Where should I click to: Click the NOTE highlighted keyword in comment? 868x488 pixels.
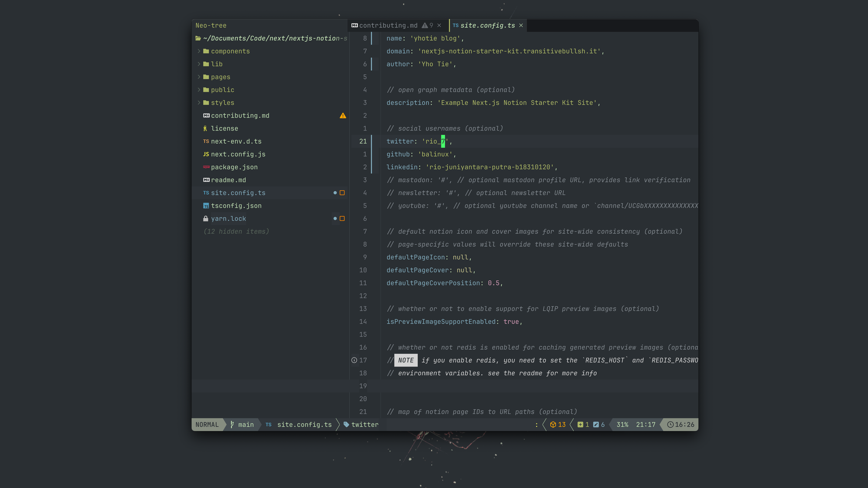tap(406, 360)
